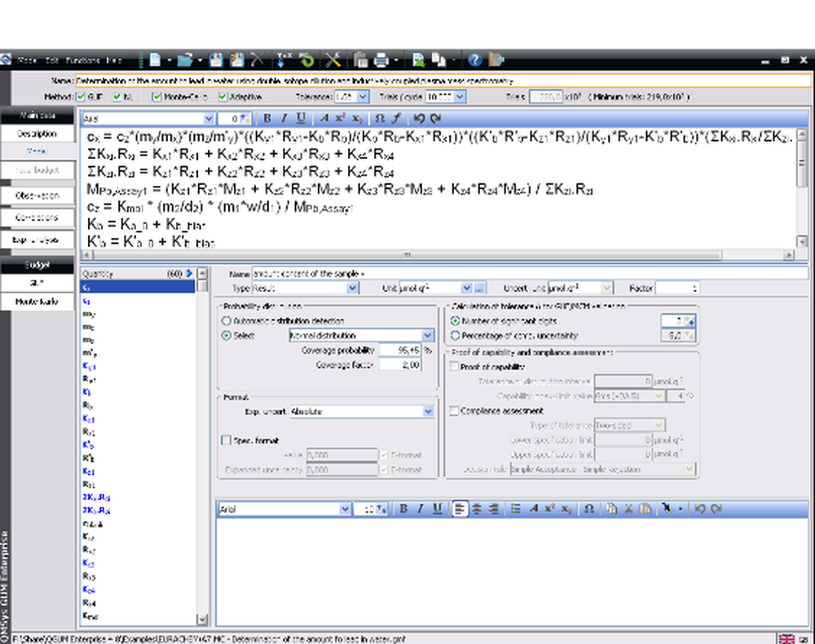Toggle the Spec. format checkbox
815x644 pixels.
(x=226, y=440)
